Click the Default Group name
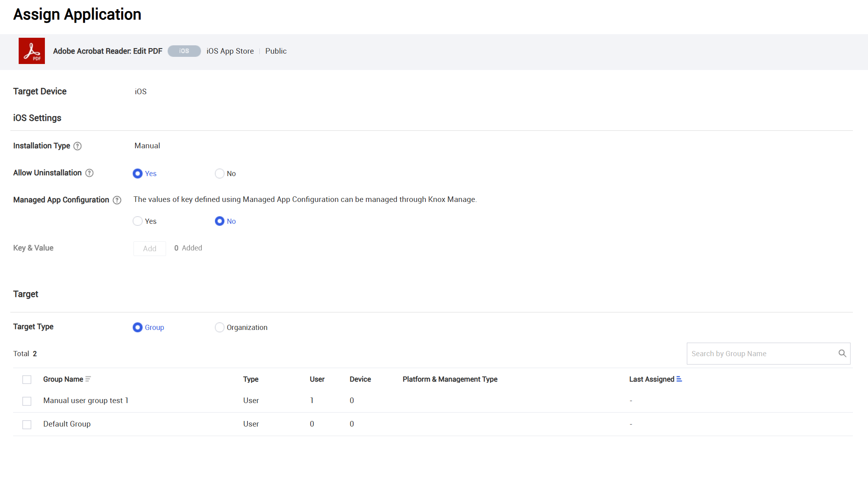 [67, 424]
